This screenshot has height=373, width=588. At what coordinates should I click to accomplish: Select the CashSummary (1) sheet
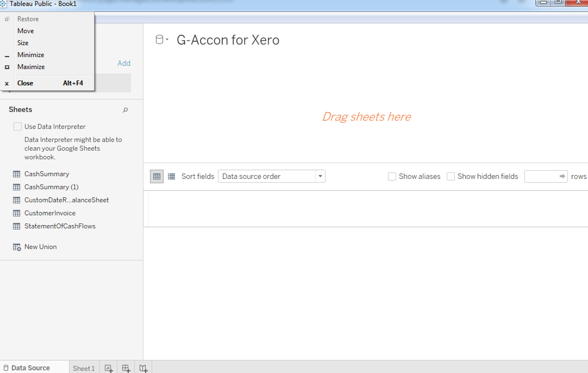click(51, 187)
